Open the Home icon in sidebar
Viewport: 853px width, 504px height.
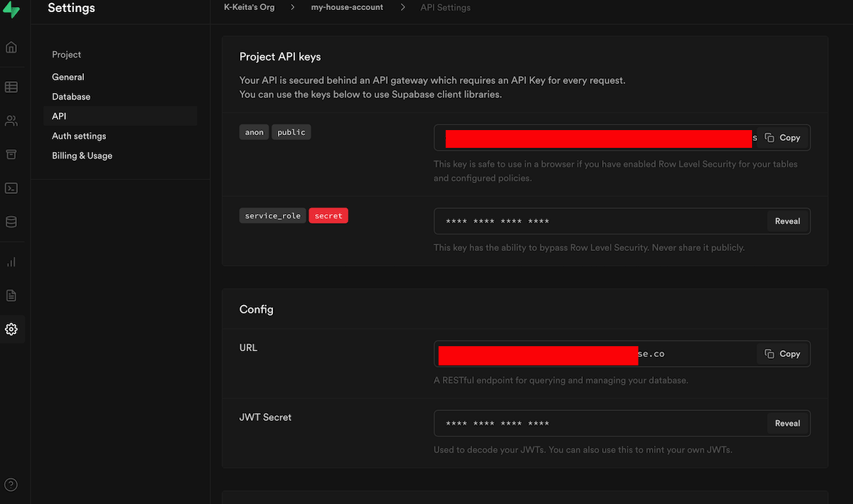coord(11,48)
